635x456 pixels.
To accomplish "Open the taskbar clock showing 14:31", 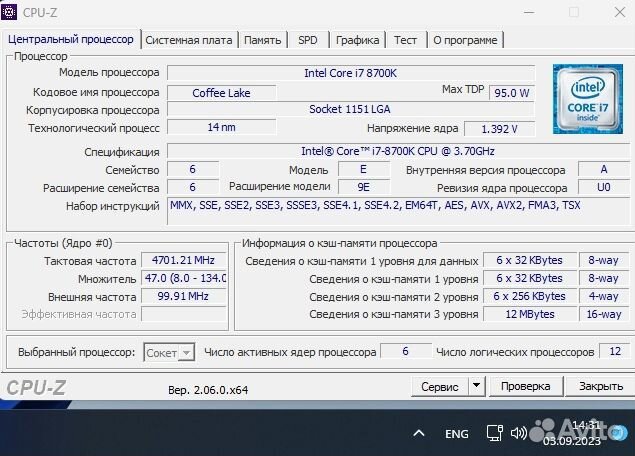I will 572,433.
